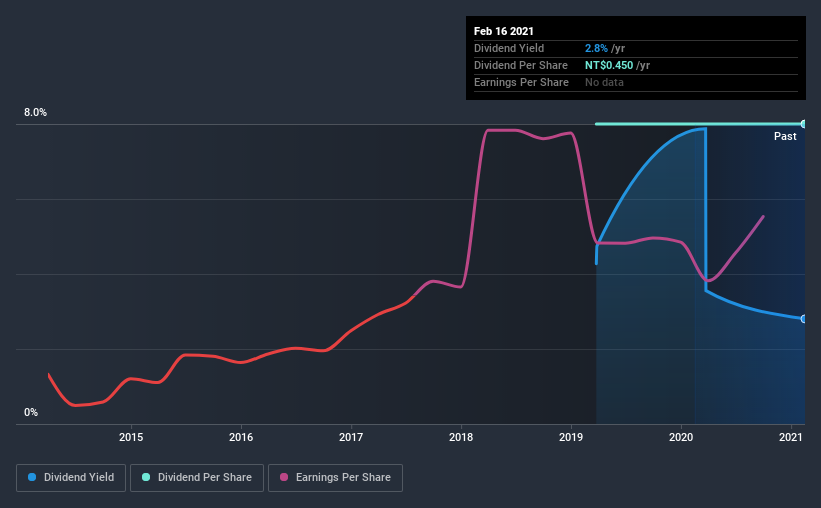The width and height of the screenshot is (821, 508).
Task: Click the 2020 x-axis label
Action: tap(681, 437)
